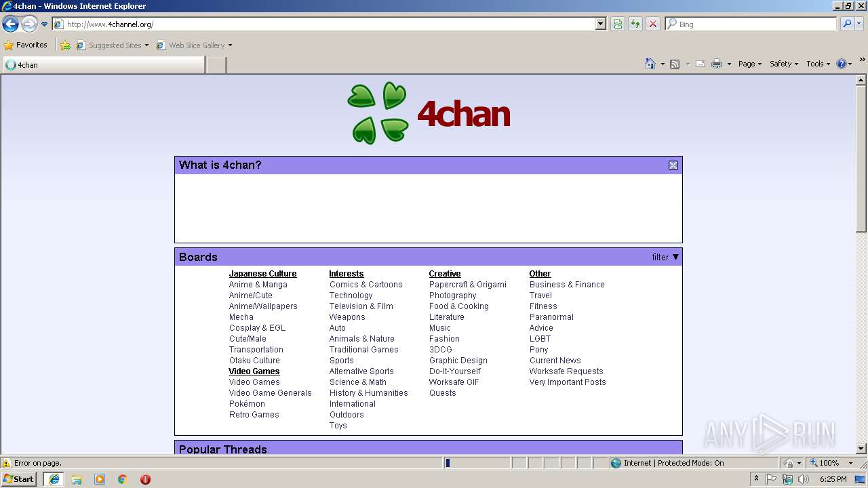Image resolution: width=868 pixels, height=488 pixels.
Task: Click the address bar URL field
Action: (324, 24)
